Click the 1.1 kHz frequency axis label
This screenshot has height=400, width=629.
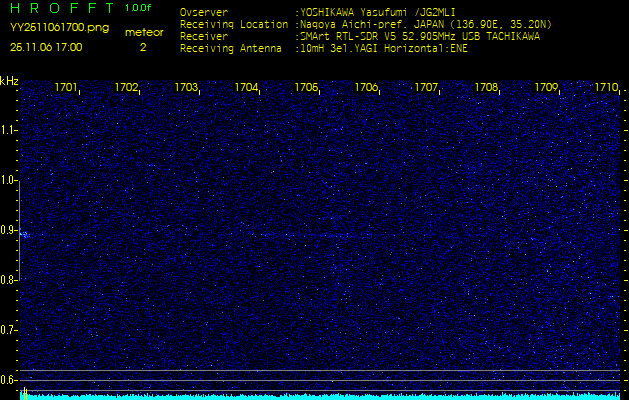point(9,130)
